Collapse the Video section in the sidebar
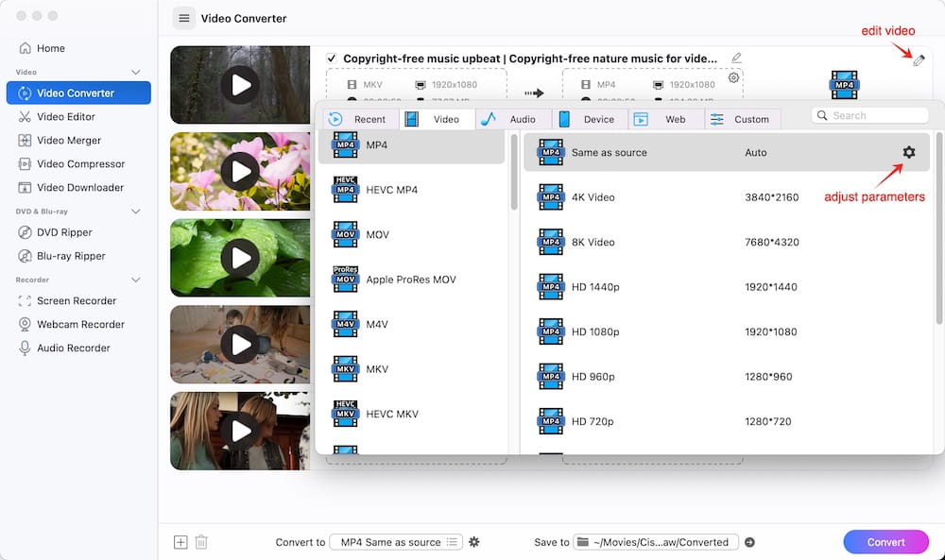 135,73
